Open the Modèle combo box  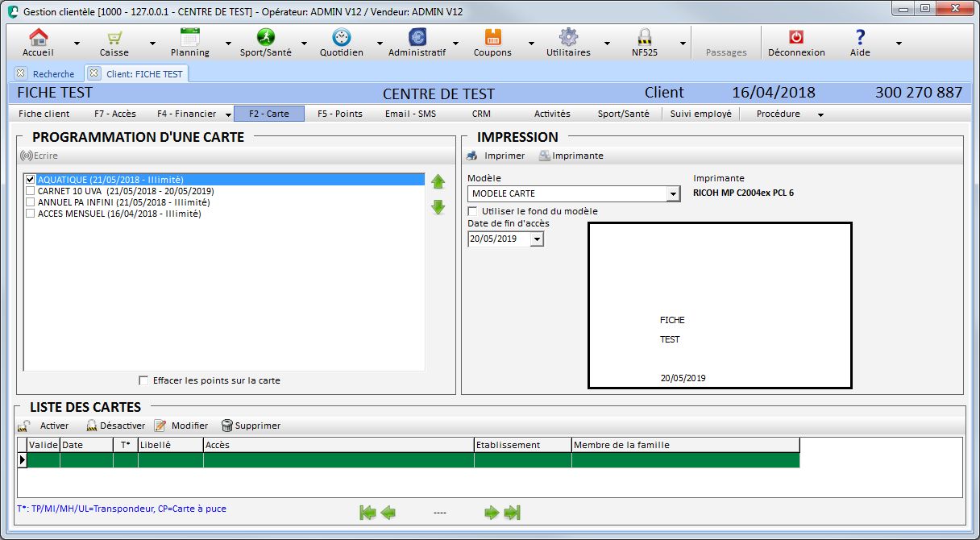pyautogui.click(x=673, y=194)
